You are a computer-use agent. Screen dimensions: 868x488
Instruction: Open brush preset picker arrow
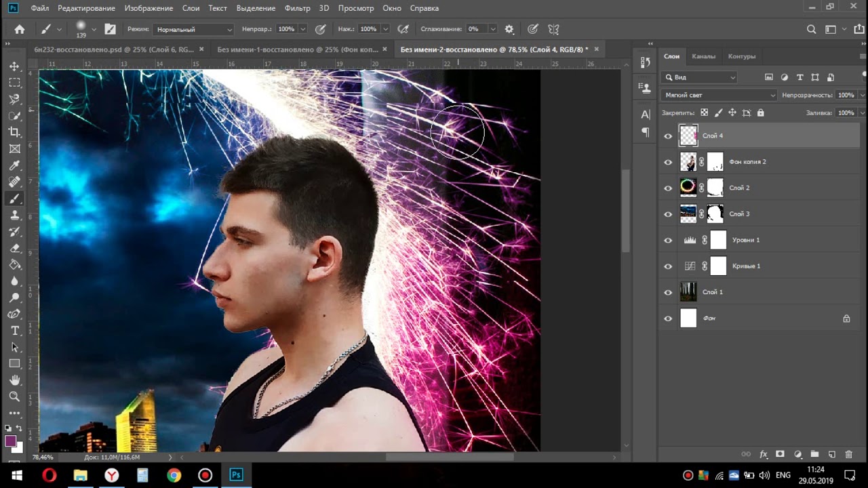click(x=94, y=29)
